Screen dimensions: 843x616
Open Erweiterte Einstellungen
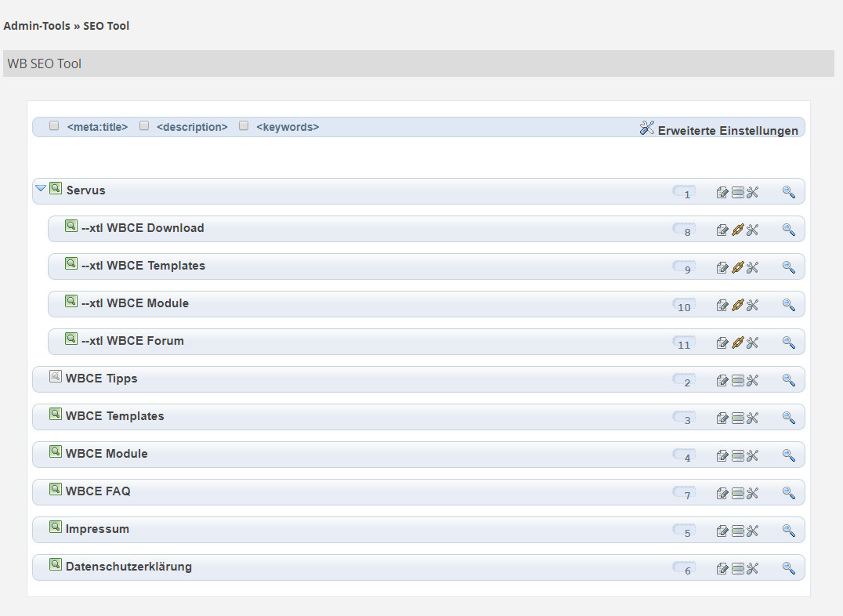(727, 131)
